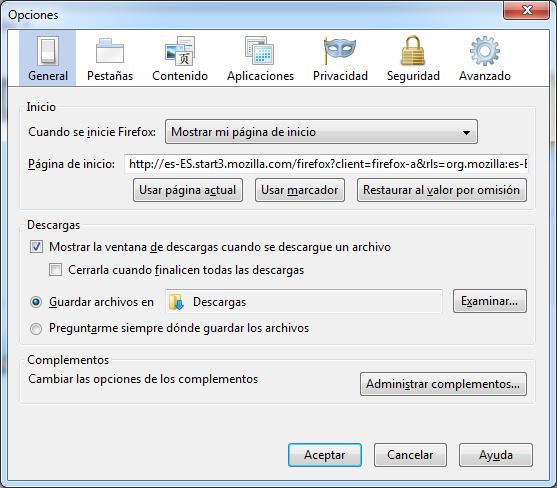Screen dimensions: 557x488
Task: Switch to the General tab label
Action: tap(48, 76)
